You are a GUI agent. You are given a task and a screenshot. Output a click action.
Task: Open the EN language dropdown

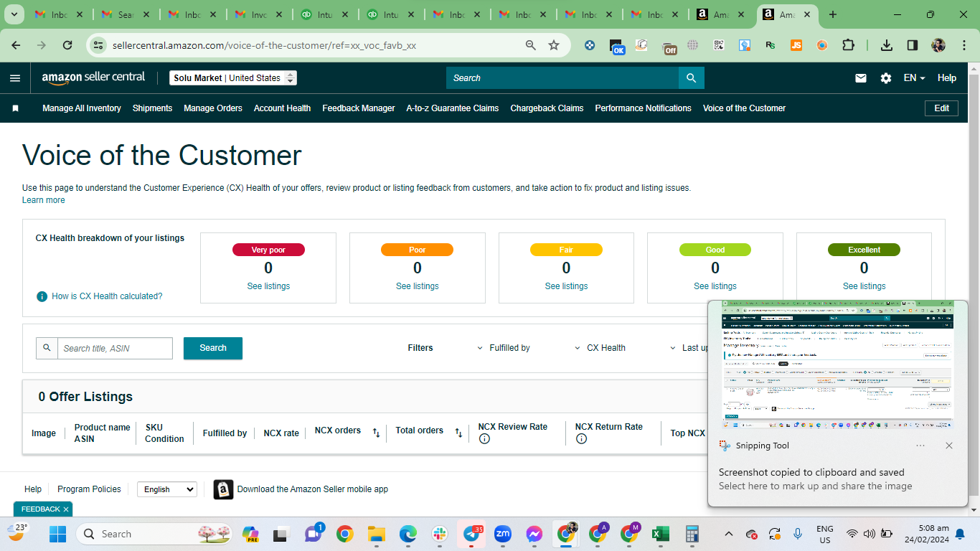point(915,78)
